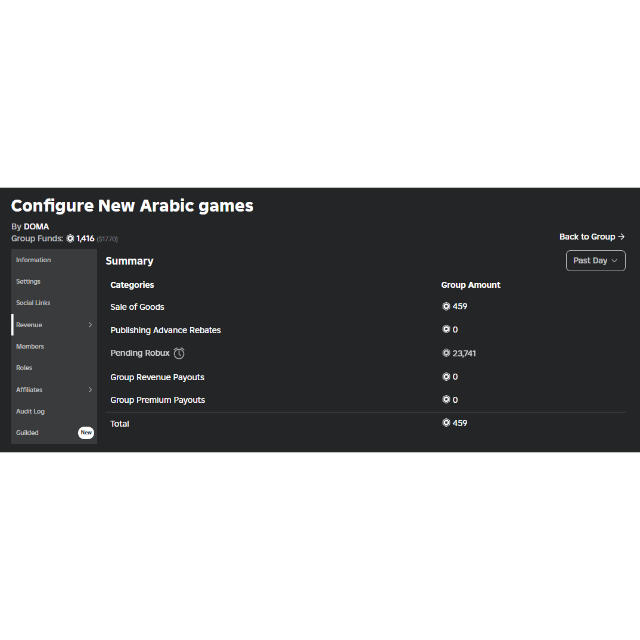
Task: Click the Robux icon in the Total row
Action: (x=446, y=423)
